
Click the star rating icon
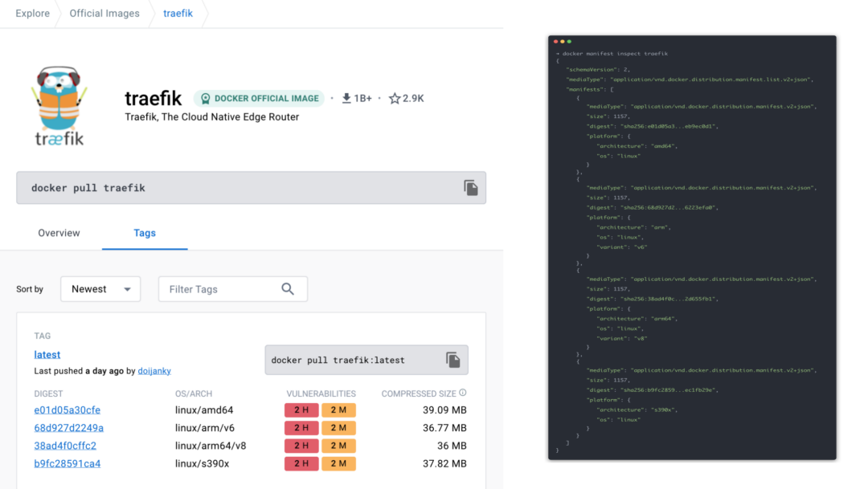tap(395, 98)
